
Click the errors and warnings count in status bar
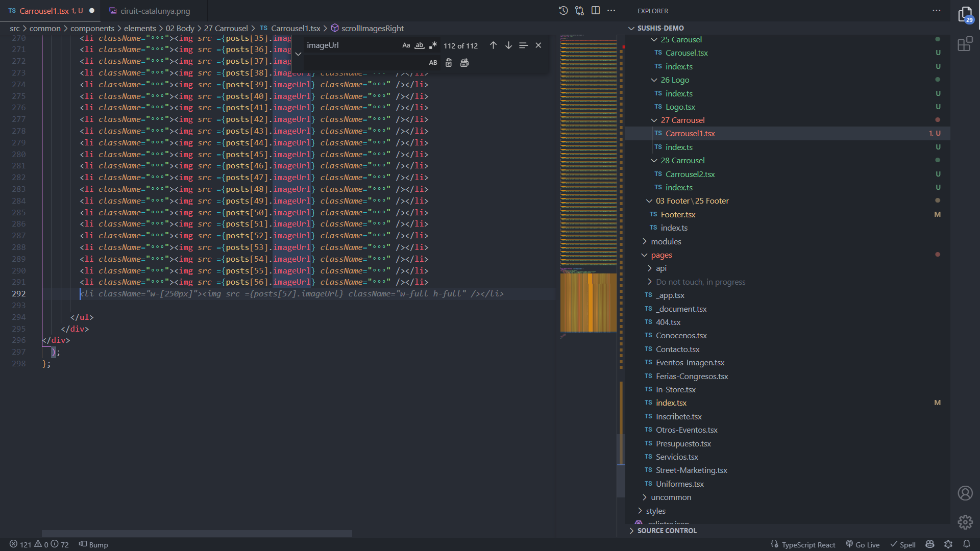coord(39,544)
